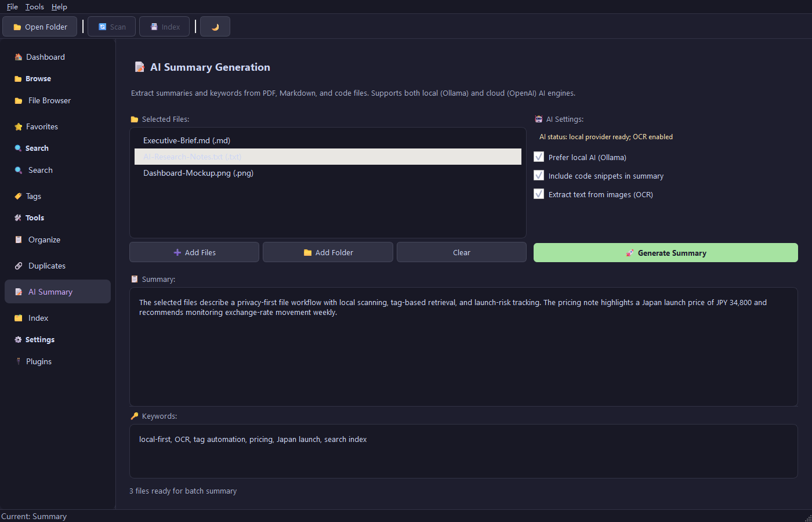
Task: Click the AI status text line
Action: pos(606,137)
